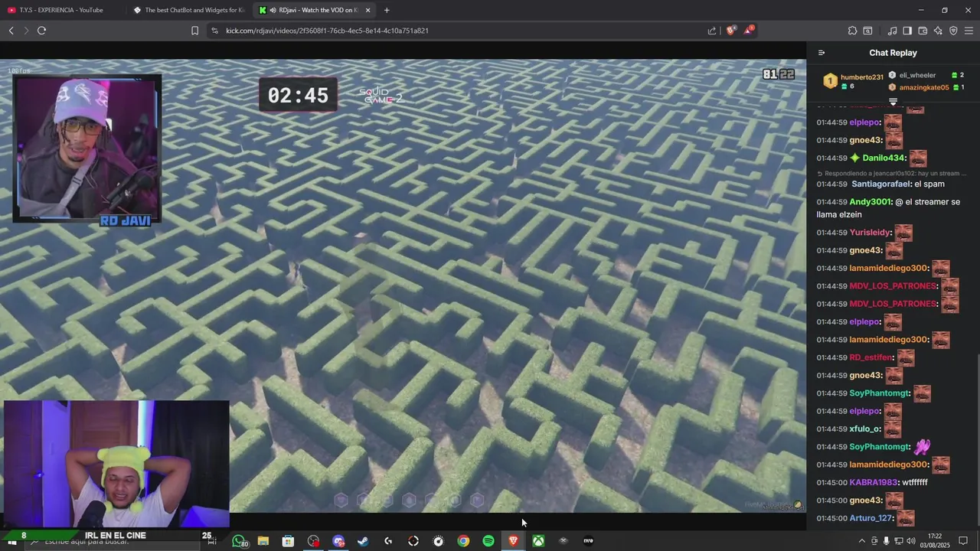The height and width of the screenshot is (551, 980).
Task: Open Leo AI sparkle icon
Action: [x=938, y=31]
